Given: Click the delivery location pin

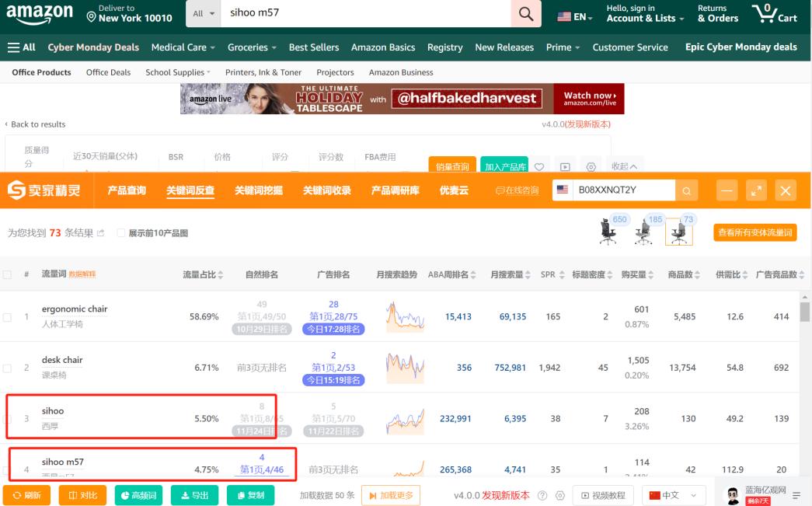Looking at the screenshot, I should [91, 17].
